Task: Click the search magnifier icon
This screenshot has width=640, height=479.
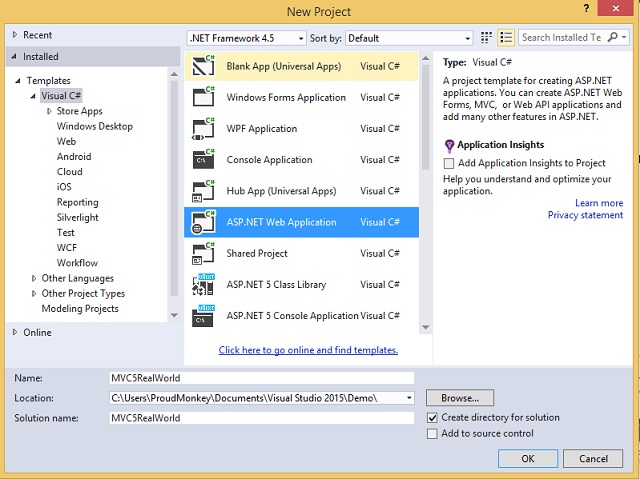Action: (612, 38)
